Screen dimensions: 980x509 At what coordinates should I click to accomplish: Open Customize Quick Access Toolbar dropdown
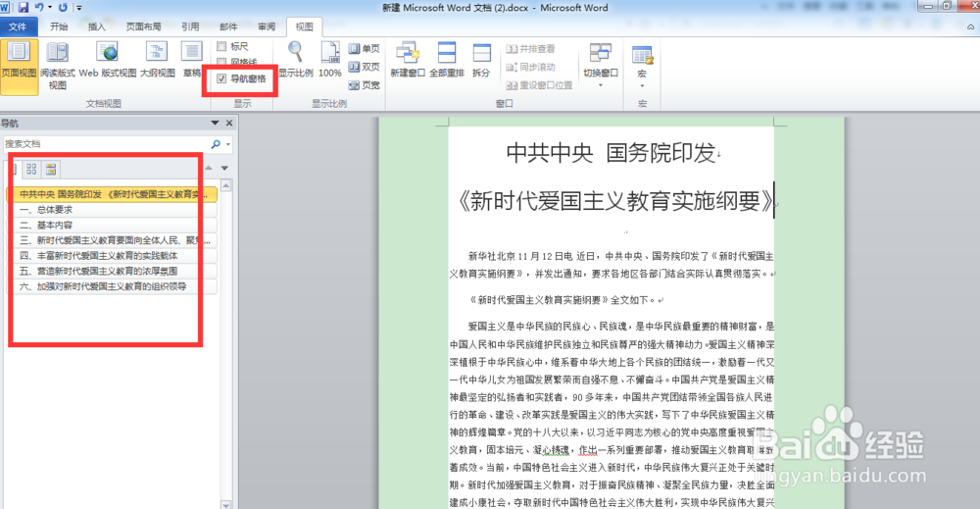pyautogui.click(x=79, y=8)
